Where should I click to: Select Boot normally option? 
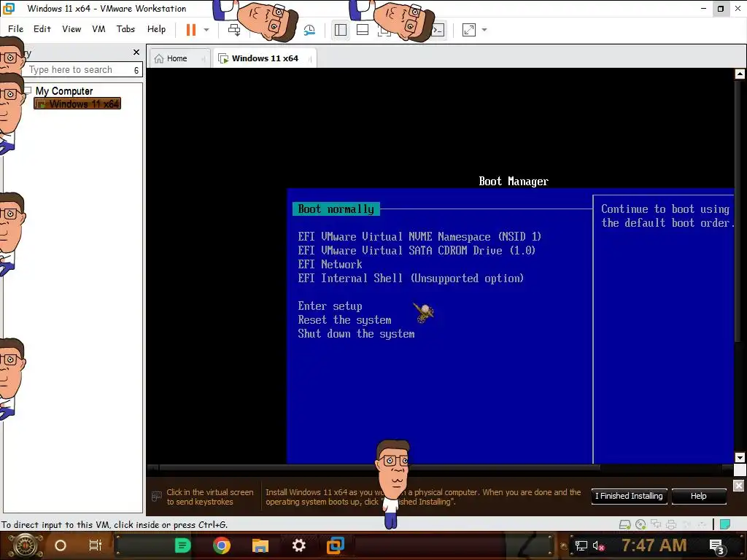336,209
